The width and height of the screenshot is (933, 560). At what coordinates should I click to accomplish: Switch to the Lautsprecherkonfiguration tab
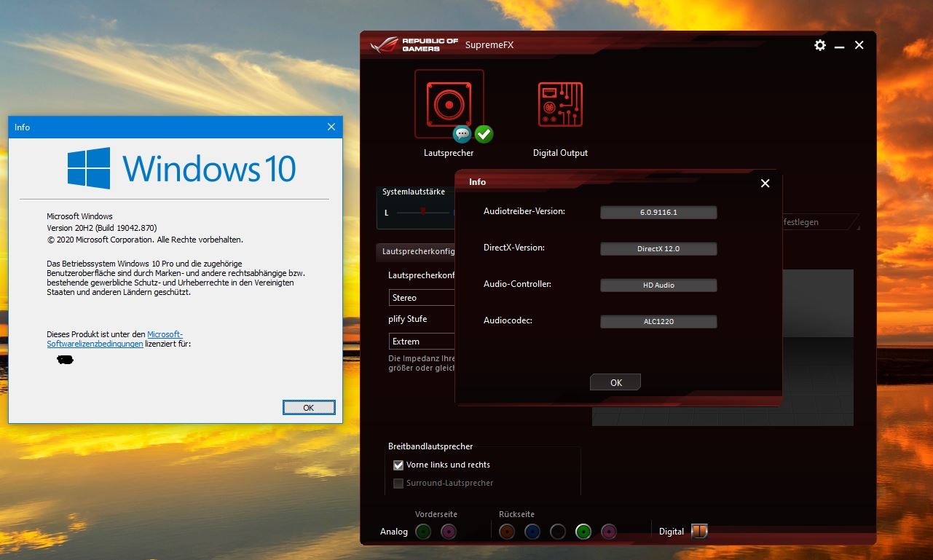click(x=416, y=251)
